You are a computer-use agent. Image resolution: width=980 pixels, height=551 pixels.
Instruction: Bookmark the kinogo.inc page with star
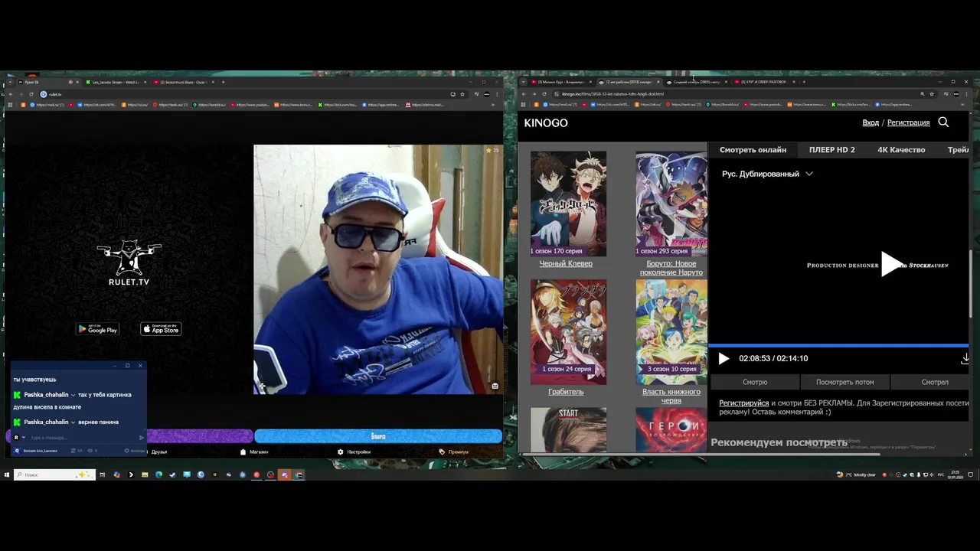[x=932, y=94]
